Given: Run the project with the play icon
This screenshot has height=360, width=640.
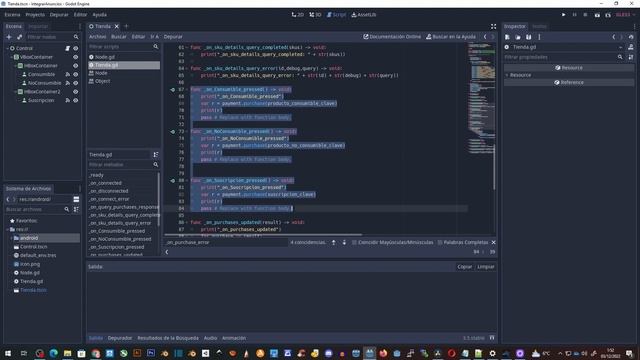Looking at the screenshot, I should click(564, 15).
